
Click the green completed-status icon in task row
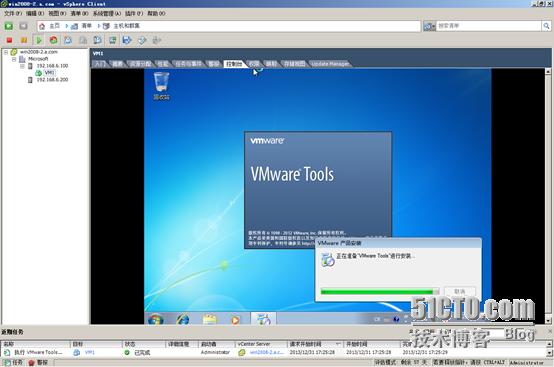click(127, 353)
